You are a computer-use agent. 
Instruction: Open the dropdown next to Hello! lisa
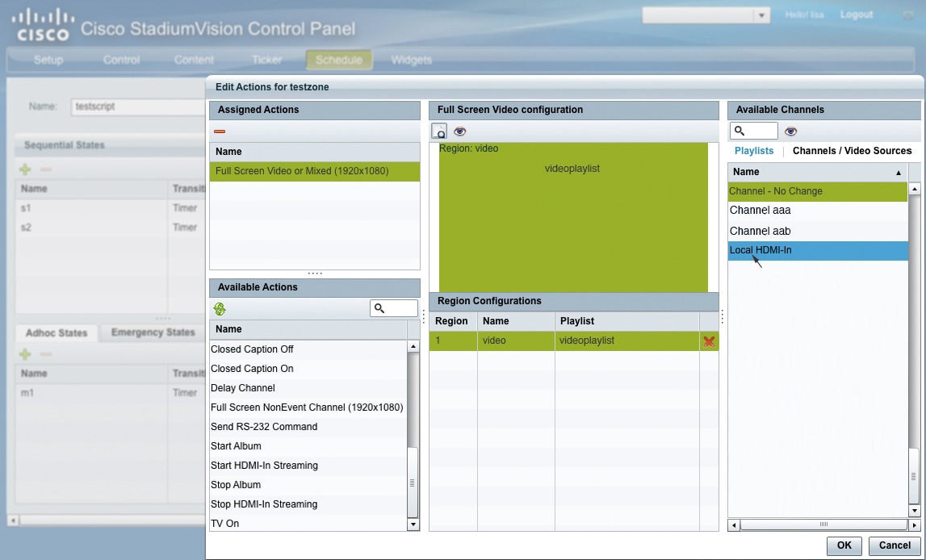[761, 15]
